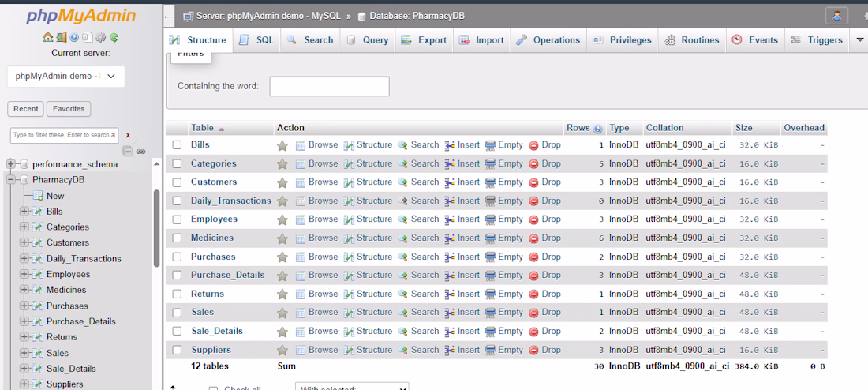Favorite the Bills table star icon

282,146
